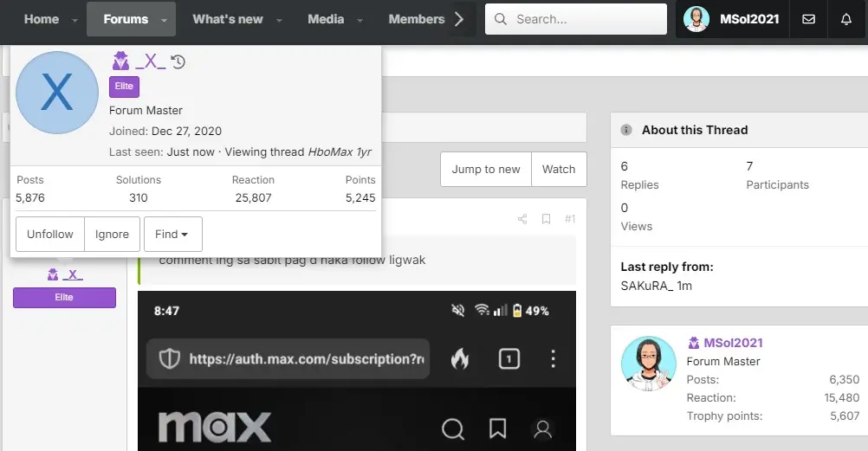Click the Posts count 5,876
The height and width of the screenshot is (451, 868).
point(30,198)
